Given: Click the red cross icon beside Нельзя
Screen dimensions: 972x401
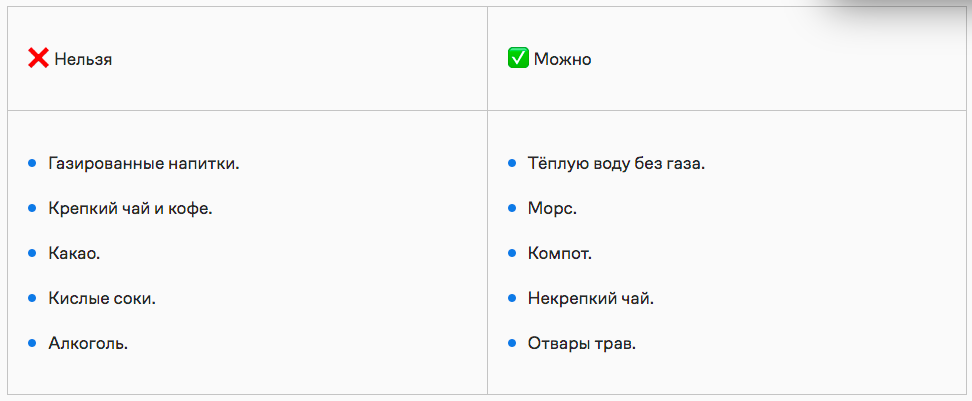Looking at the screenshot, I should [x=38, y=59].
